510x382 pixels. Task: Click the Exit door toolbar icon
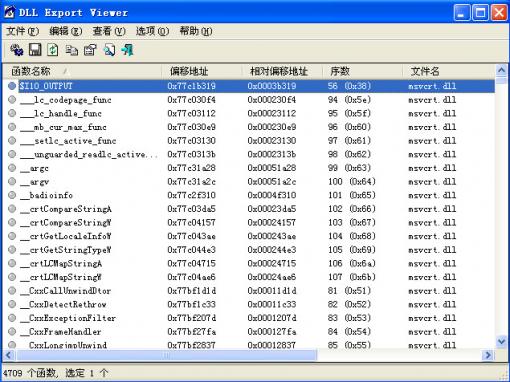coord(127,50)
